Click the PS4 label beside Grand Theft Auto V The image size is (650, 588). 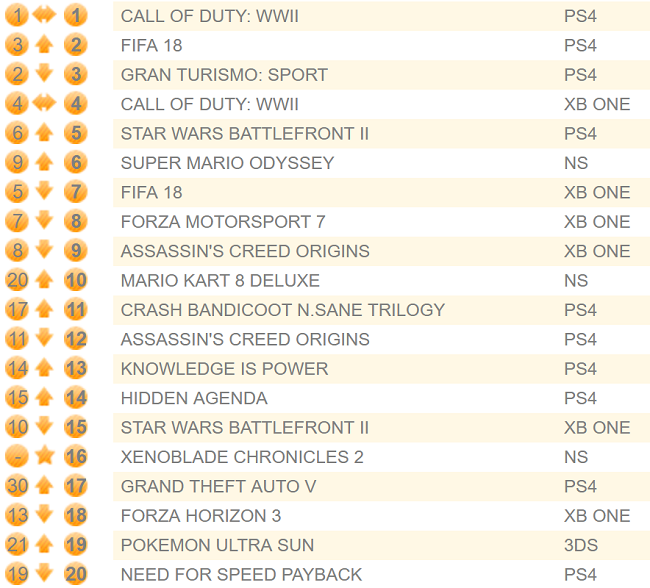580,487
